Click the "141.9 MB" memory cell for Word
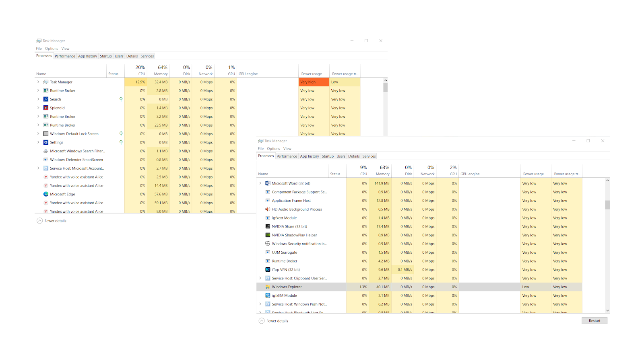Image resolution: width=644 pixels, height=357 pixels. (x=380, y=183)
